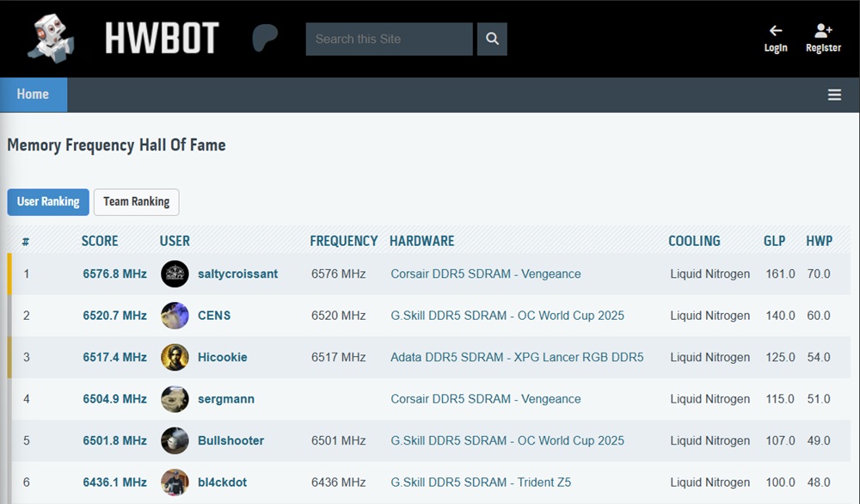Open saltycroissant's user profile link
Viewport: 860px width, 504px height.
pos(237,274)
